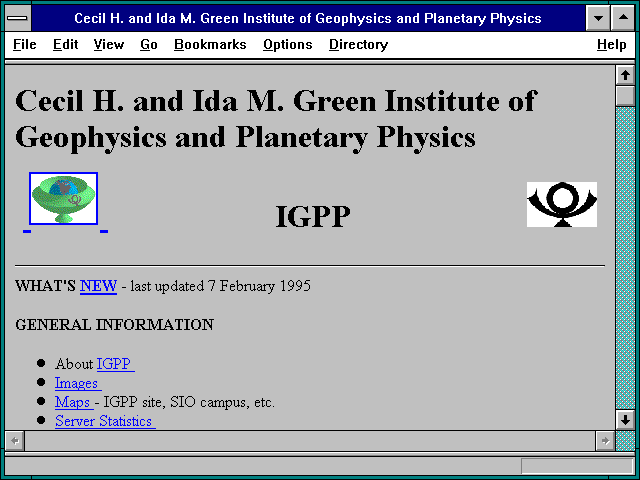Click the horizontal scrollbar left arrow
Viewport: 640px width, 480px height.
(x=15, y=441)
